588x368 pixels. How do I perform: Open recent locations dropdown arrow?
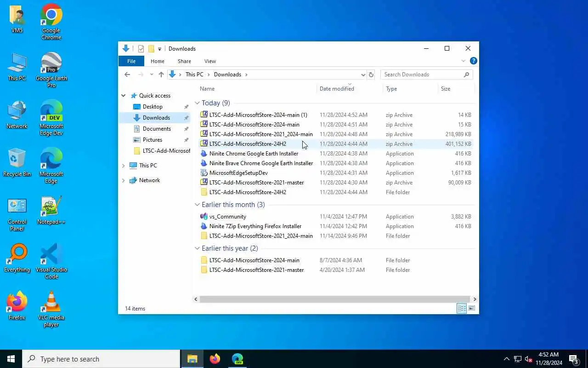152,75
